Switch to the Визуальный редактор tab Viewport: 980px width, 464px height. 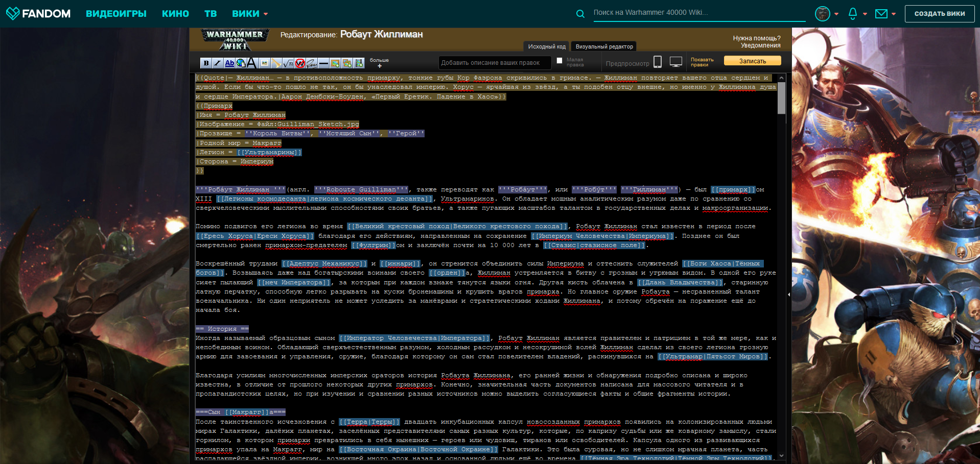604,46
